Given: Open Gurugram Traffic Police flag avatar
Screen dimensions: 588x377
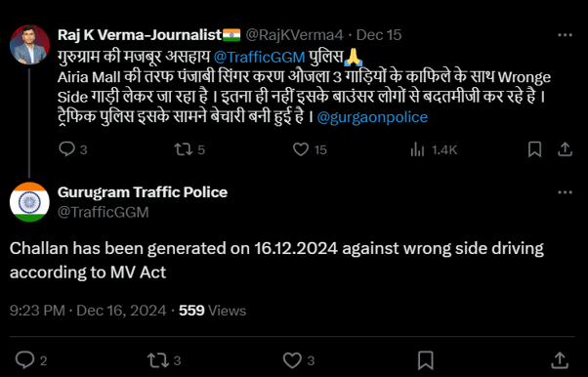Looking at the screenshot, I should pyautogui.click(x=29, y=202).
